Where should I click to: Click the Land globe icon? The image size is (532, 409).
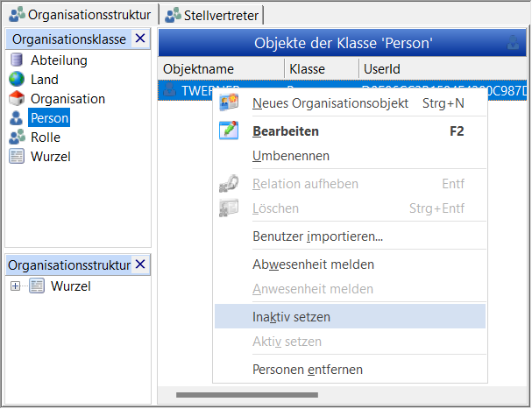17,80
